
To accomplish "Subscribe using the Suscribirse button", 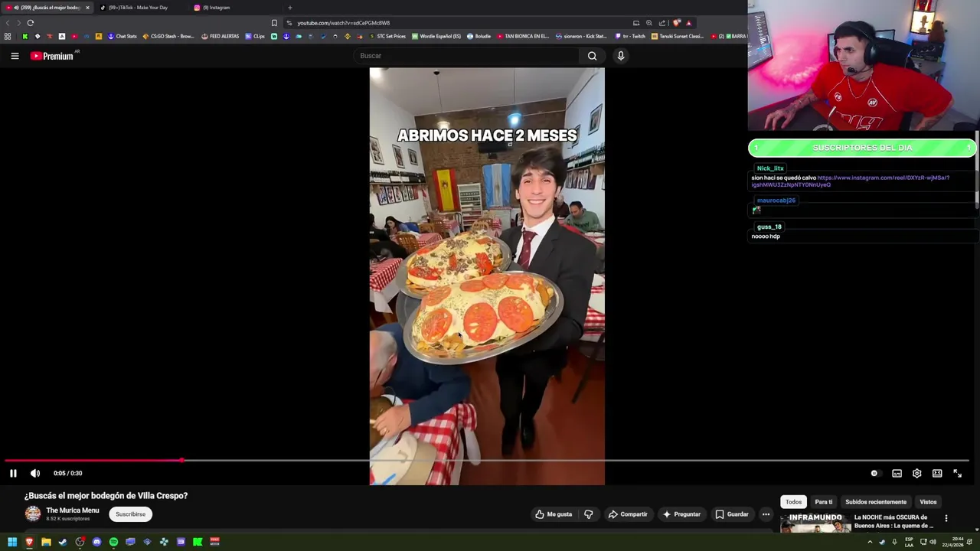I will pos(130,514).
